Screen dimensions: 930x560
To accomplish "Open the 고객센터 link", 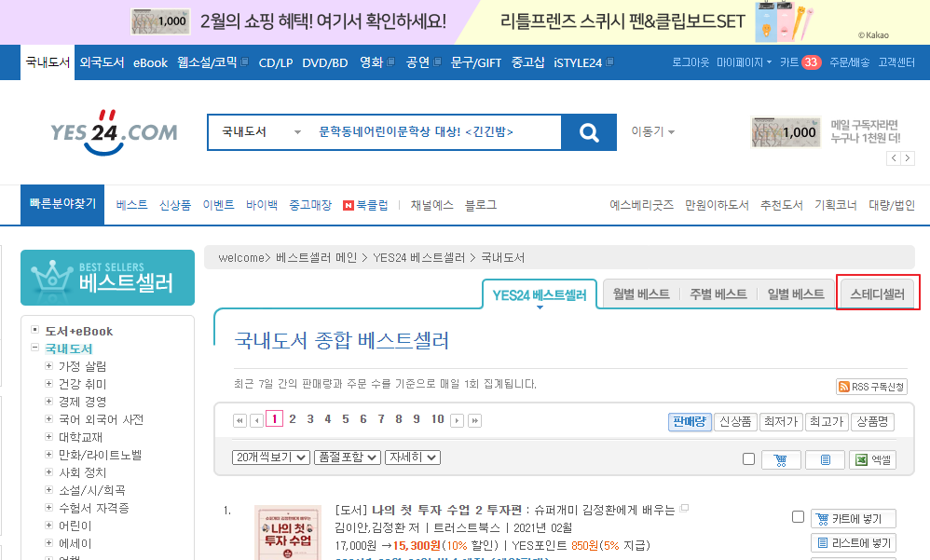I will 896,62.
